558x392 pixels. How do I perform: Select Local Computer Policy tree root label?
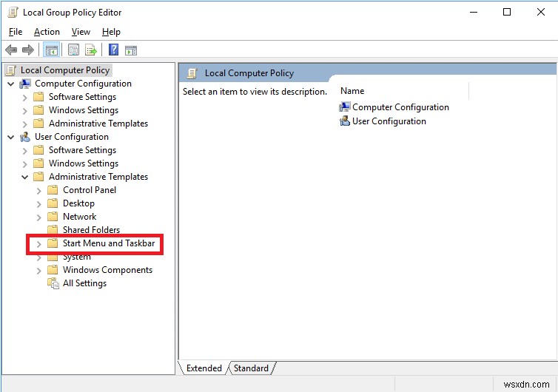point(65,70)
